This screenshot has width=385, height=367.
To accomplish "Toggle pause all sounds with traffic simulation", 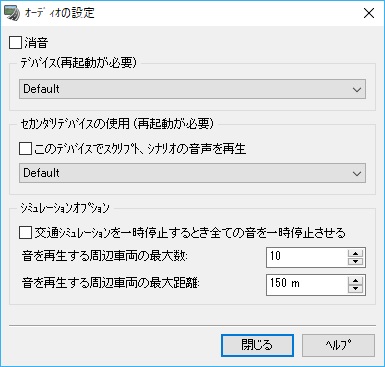I will coord(25,233).
